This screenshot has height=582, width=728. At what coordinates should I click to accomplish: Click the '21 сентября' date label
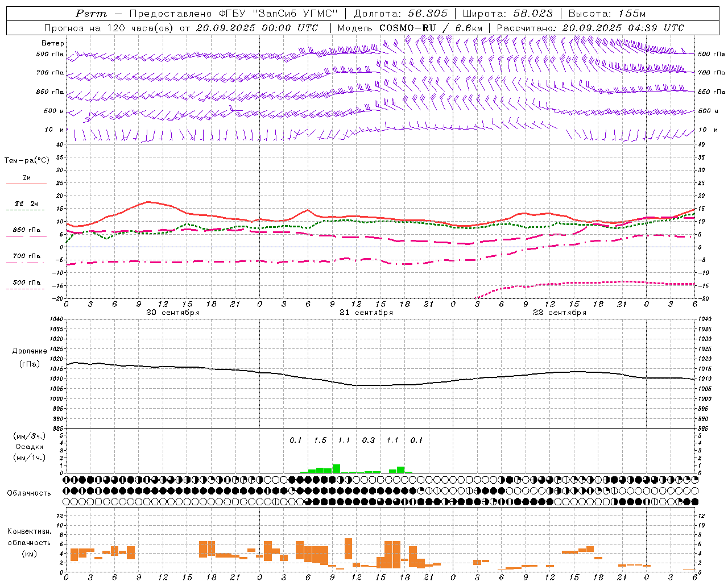pyautogui.click(x=366, y=313)
